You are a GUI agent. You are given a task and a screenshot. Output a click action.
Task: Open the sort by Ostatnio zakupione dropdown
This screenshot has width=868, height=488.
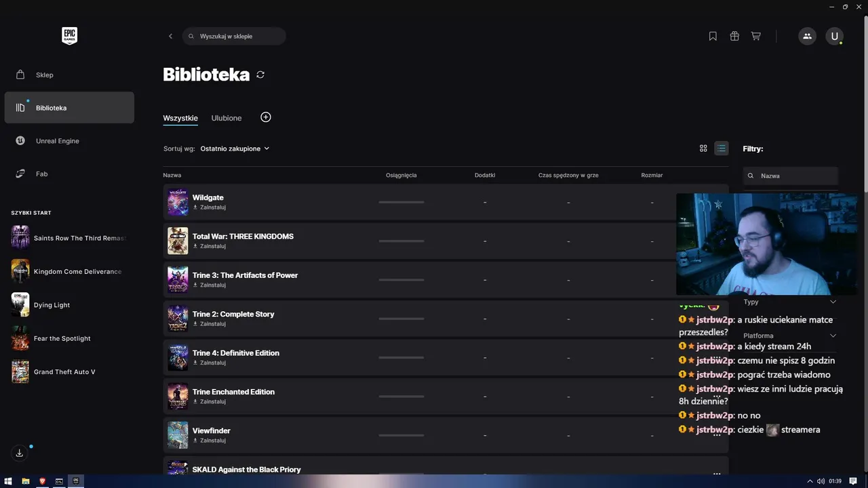235,148
